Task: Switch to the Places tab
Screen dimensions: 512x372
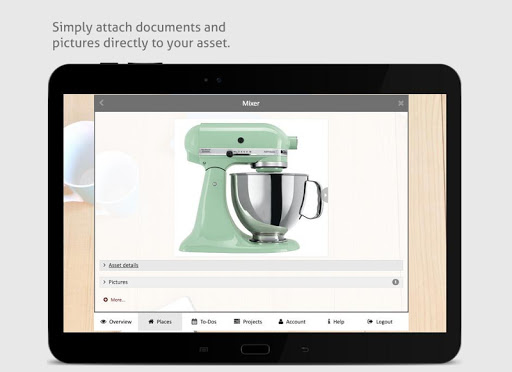Action: 160,322
